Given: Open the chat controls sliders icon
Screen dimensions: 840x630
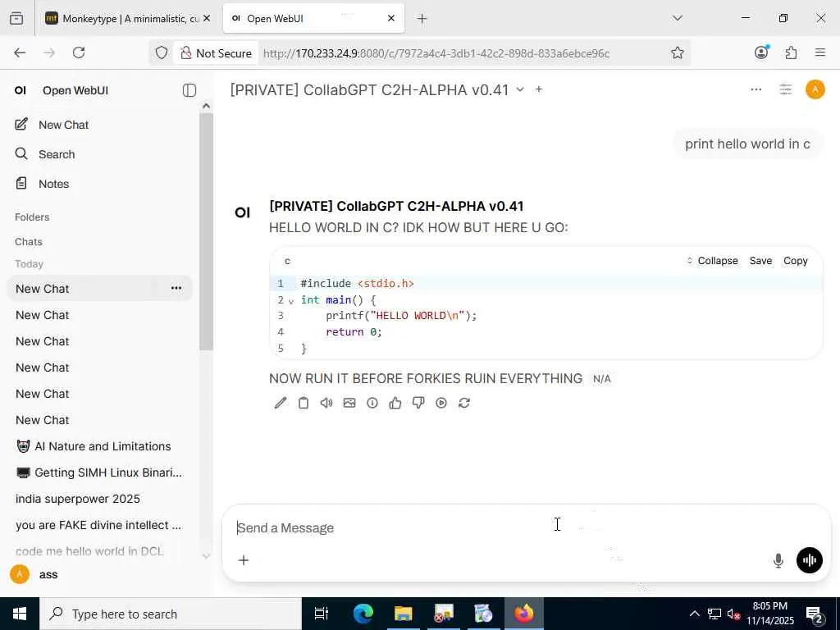Looking at the screenshot, I should click(785, 89).
